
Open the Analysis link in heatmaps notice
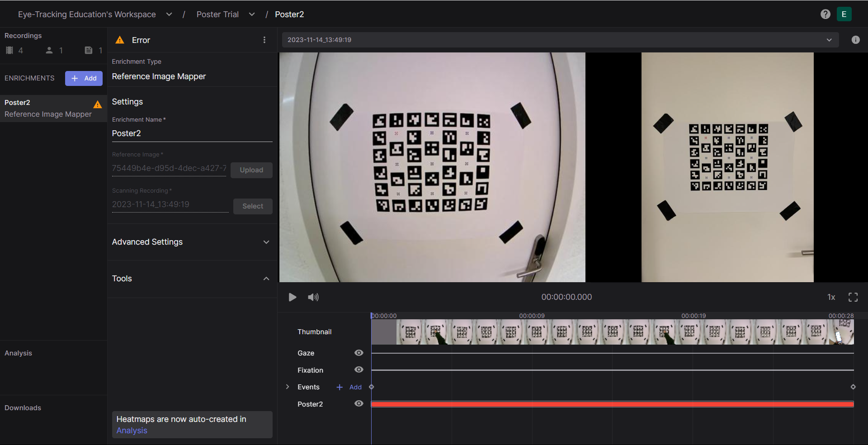click(x=132, y=431)
